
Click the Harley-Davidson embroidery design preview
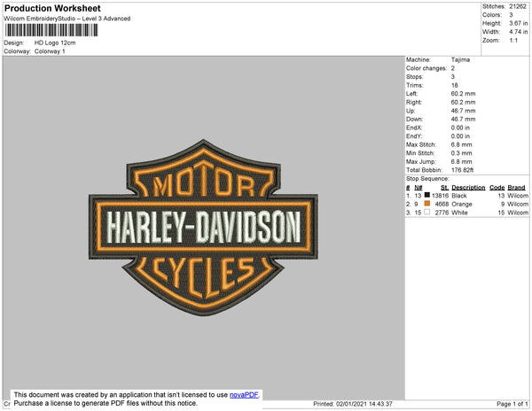203,228
